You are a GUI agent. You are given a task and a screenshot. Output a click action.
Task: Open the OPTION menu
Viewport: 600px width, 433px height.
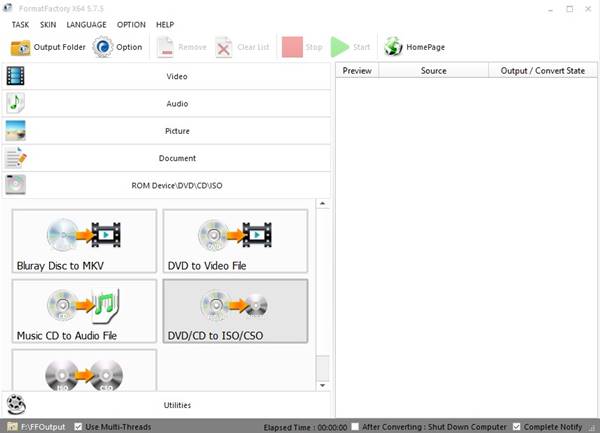[131, 25]
